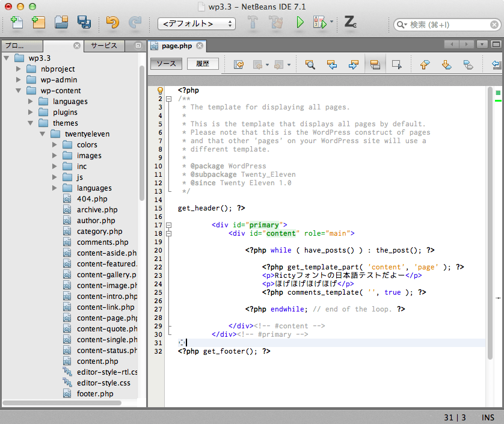
Task: Close the page.php tab
Action: tap(200, 46)
